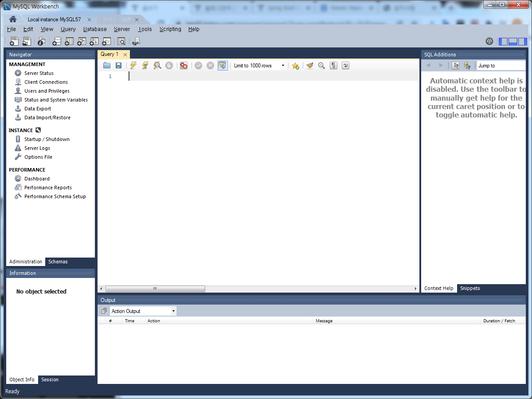Open Options File under Instance
Screen dimensions: 532x399
[38, 157]
